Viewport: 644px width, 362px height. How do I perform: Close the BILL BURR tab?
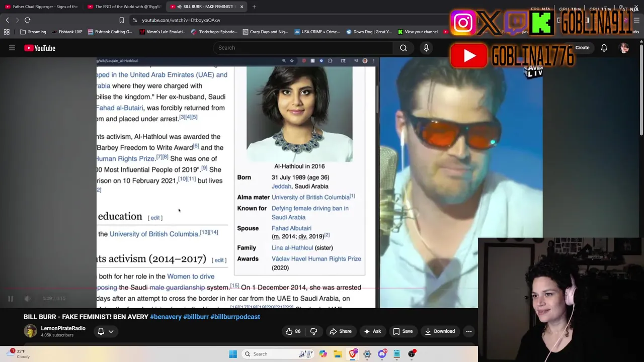242,7
